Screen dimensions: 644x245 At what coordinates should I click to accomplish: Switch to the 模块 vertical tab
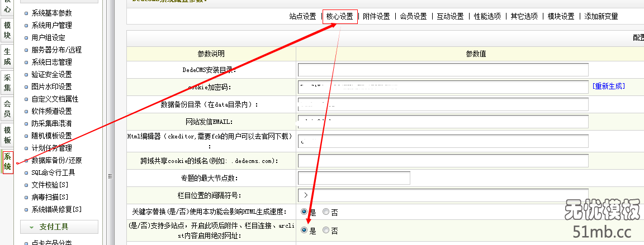(x=7, y=30)
